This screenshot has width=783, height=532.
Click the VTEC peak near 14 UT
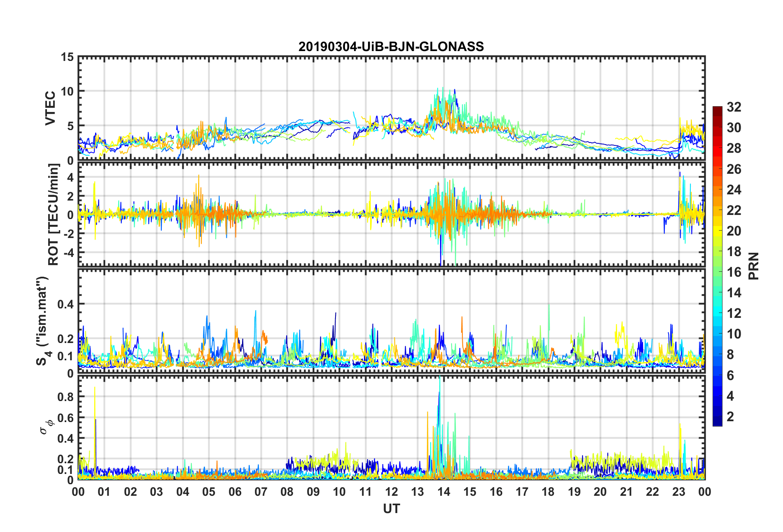443,87
